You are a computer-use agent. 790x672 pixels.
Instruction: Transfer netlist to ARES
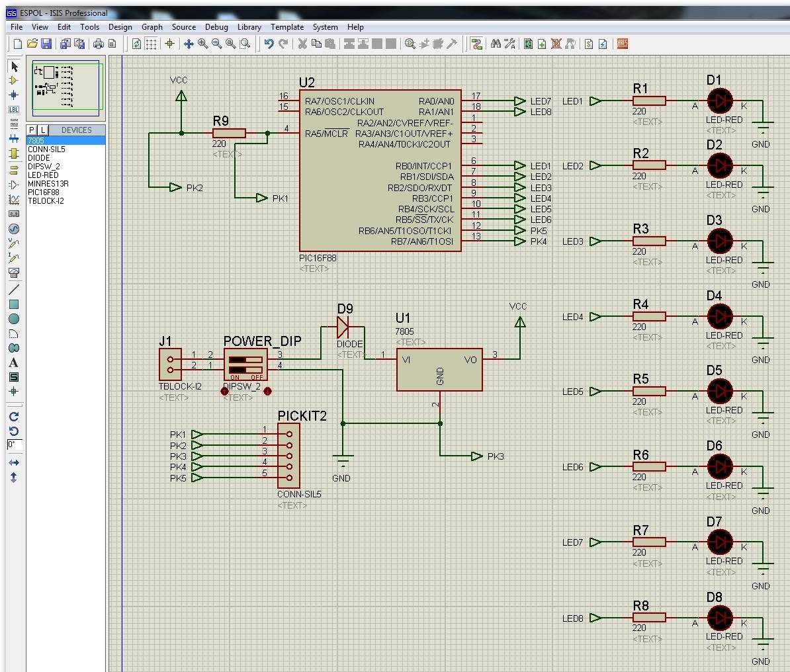(x=623, y=44)
